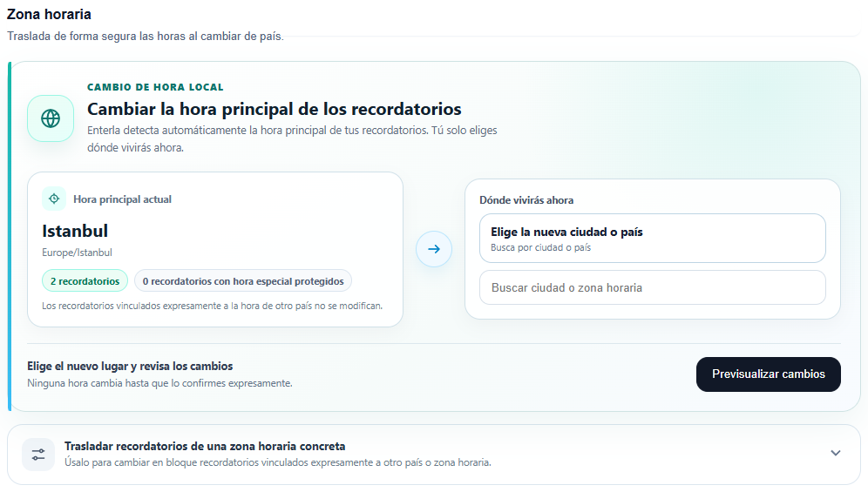Click Ninguna hora cambia hasta que lo confirmes text
Screen dimensions: 868x492
coord(159,383)
